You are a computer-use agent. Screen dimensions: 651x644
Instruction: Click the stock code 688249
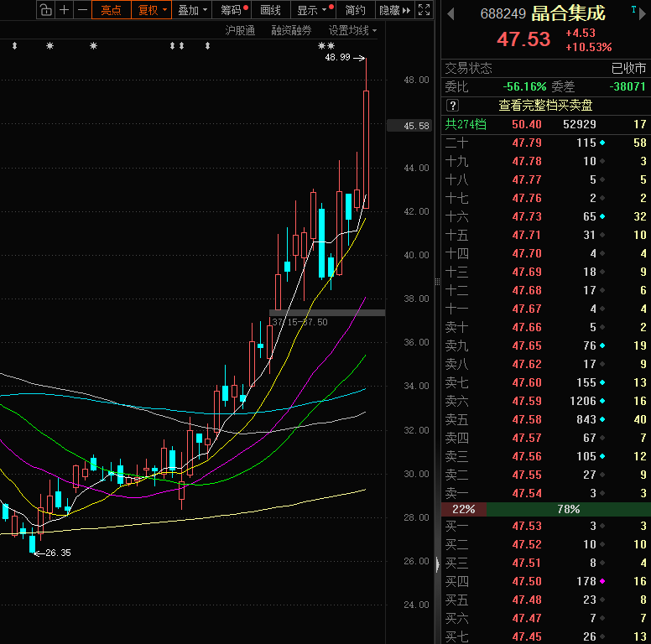pos(503,14)
